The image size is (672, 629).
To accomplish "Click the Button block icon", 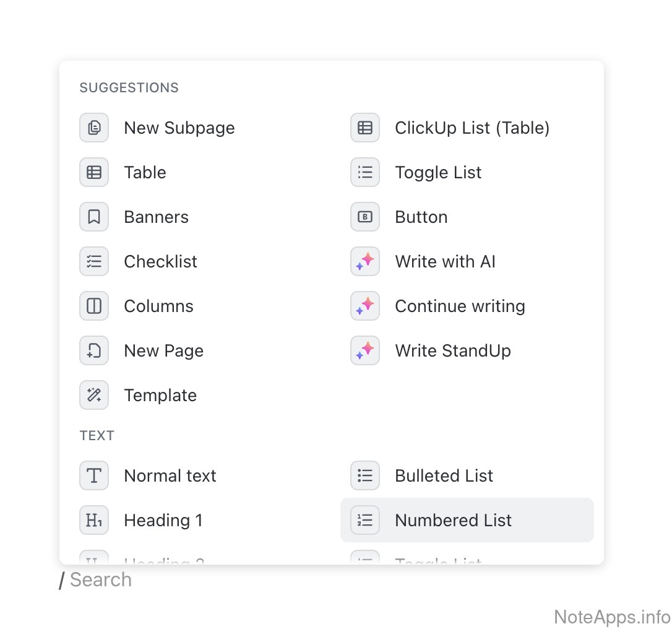I will pyautogui.click(x=365, y=217).
